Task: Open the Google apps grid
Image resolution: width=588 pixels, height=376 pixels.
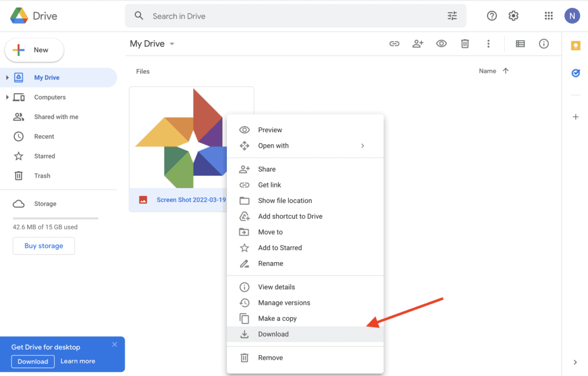Action: click(x=548, y=16)
